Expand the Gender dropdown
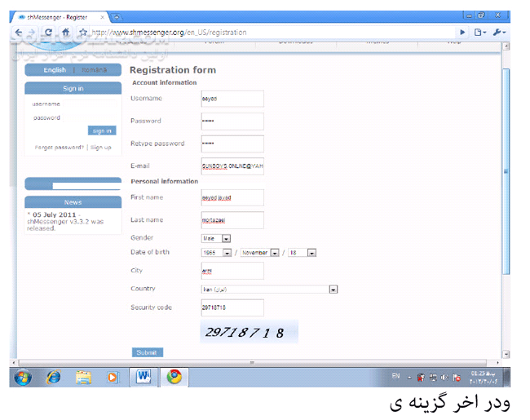This screenshot has height=420, width=530. tap(226, 238)
